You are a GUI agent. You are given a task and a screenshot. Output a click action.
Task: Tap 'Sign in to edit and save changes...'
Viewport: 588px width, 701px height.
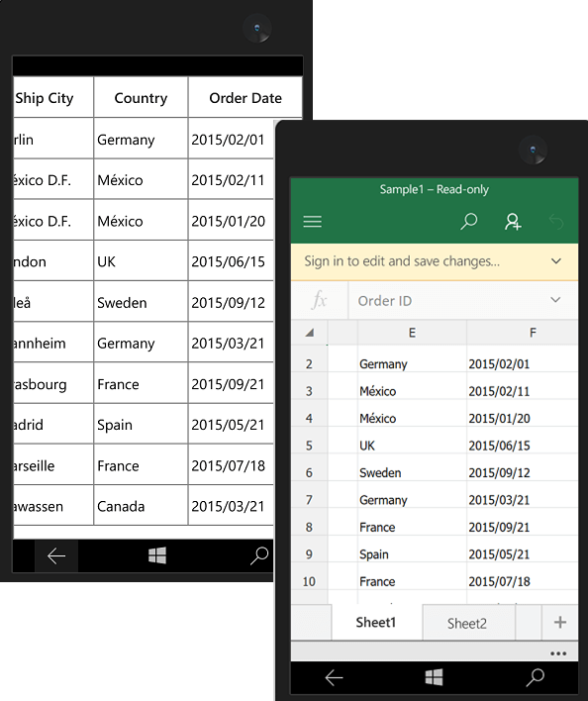(x=402, y=261)
